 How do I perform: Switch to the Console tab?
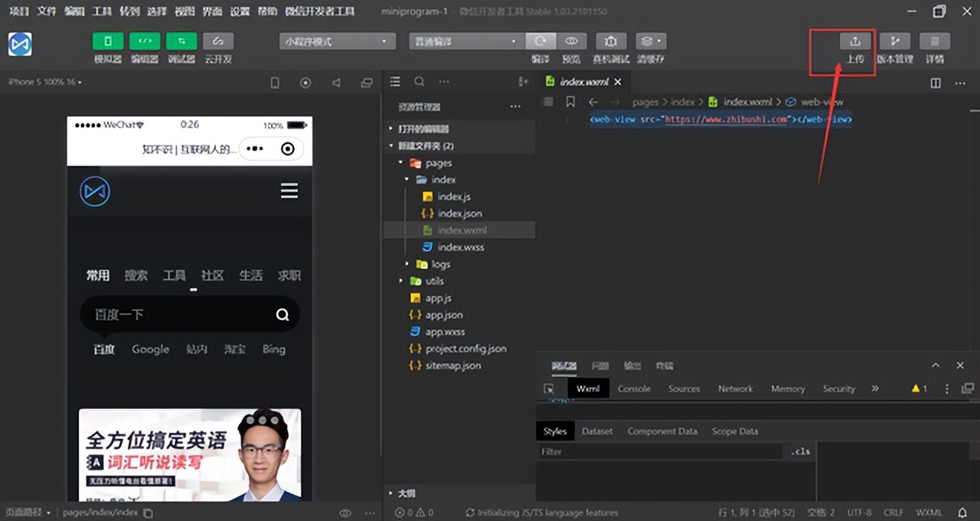point(633,388)
